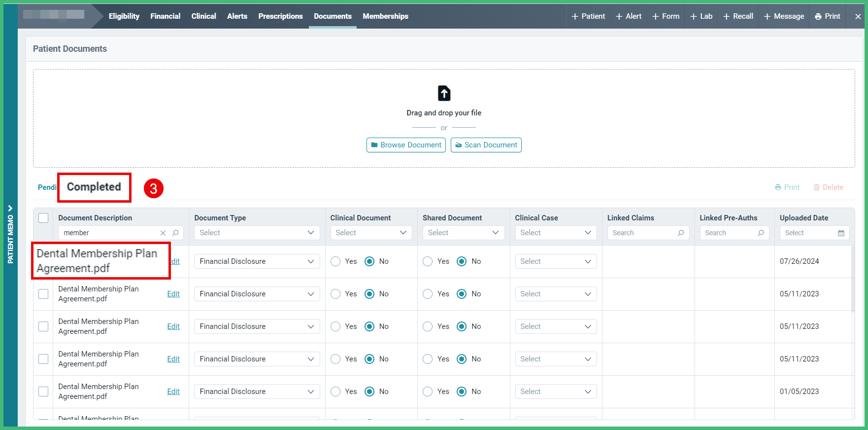Select Clinical Document No for 01/05/2023 row
Viewport: 868px width, 430px height.
tap(369, 392)
